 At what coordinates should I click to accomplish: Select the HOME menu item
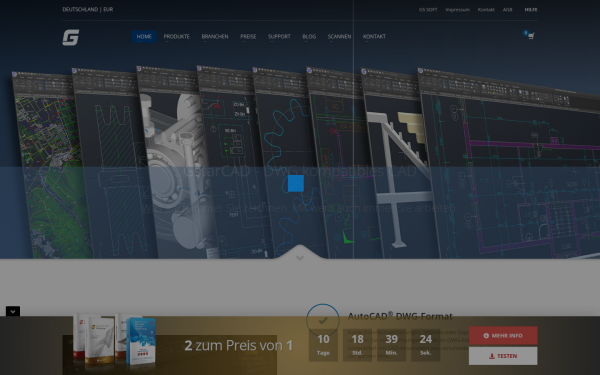coord(144,36)
